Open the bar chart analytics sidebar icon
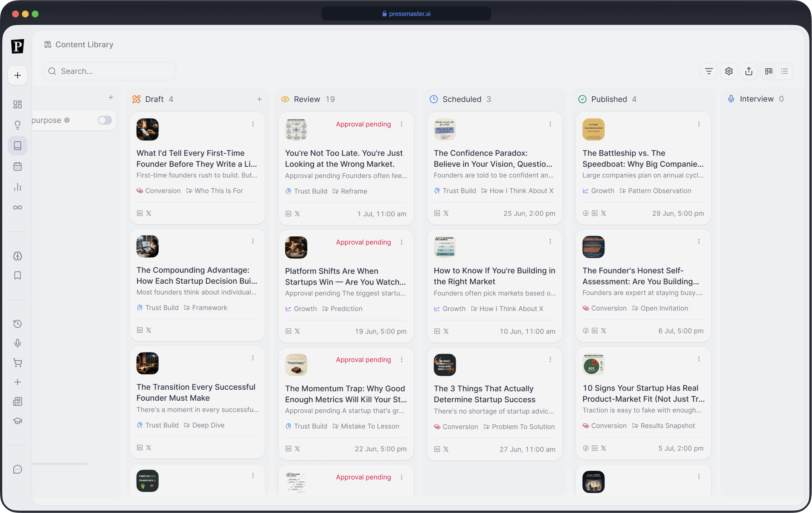812x513 pixels. pyautogui.click(x=18, y=187)
